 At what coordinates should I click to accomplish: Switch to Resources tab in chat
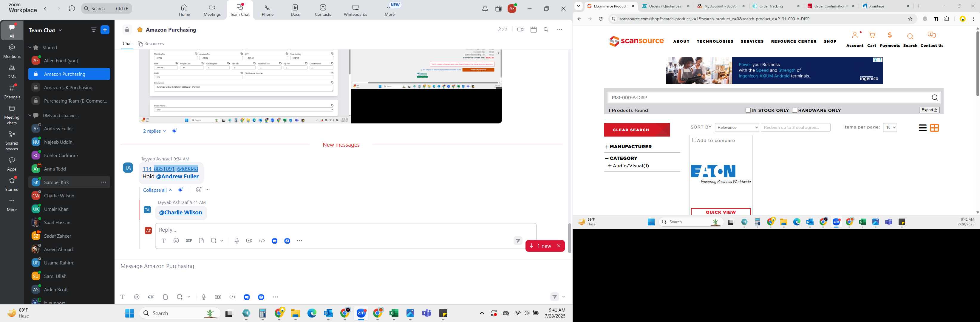tap(151, 44)
